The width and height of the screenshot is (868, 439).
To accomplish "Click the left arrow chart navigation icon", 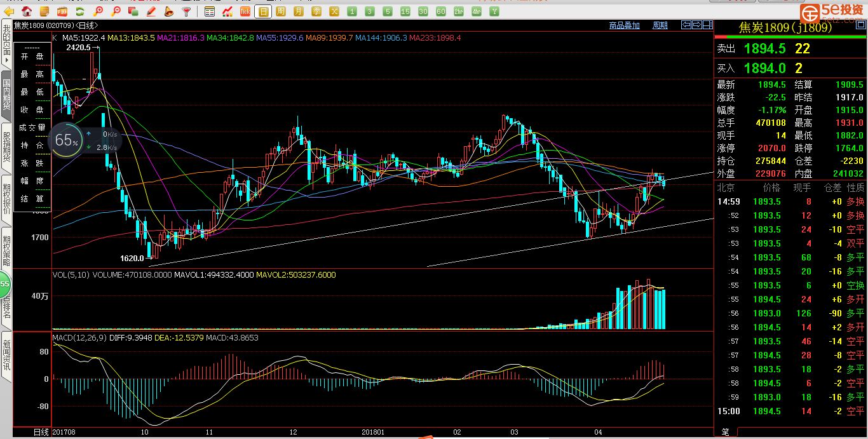I will tap(686, 25).
